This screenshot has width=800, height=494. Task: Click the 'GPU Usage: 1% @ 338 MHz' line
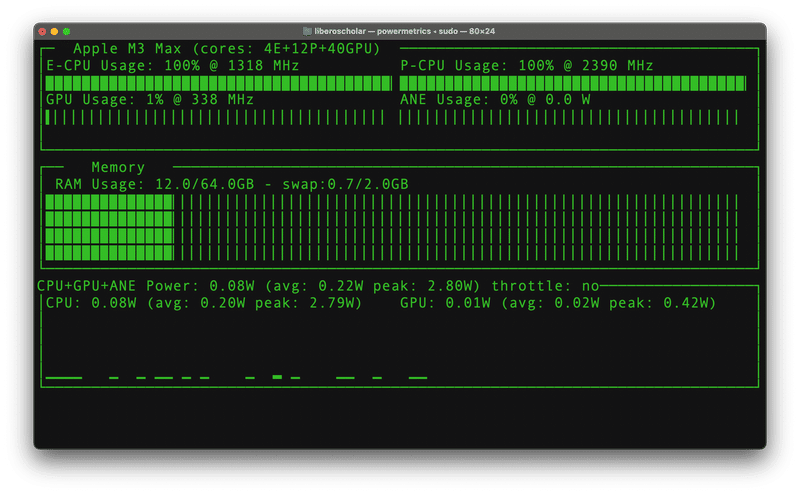click(150, 99)
